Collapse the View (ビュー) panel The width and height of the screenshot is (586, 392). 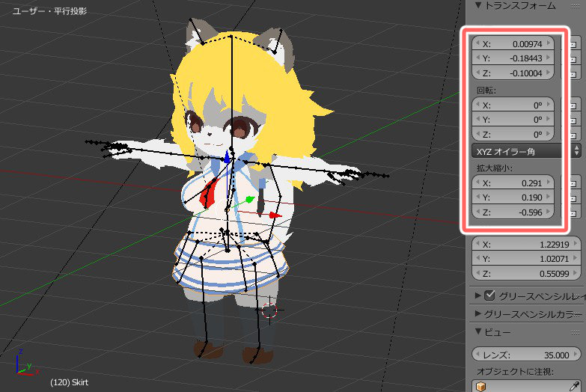[x=479, y=331]
